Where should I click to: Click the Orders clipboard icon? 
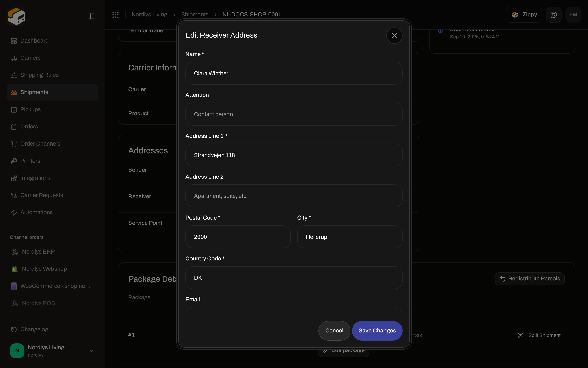[14, 127]
